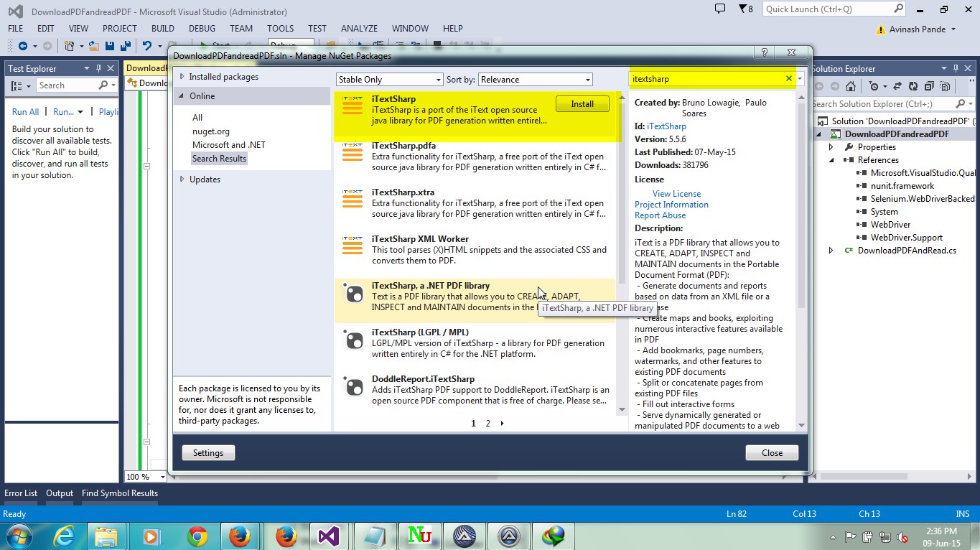980x550 pixels.
Task: Open the Project Information link
Action: click(671, 205)
